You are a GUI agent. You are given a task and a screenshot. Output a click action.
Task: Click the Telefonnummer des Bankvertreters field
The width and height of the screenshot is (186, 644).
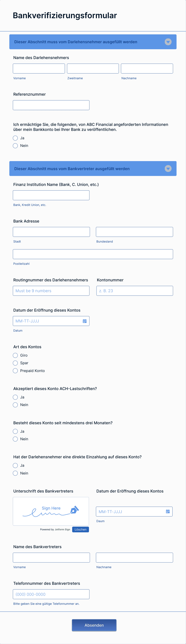(51, 594)
